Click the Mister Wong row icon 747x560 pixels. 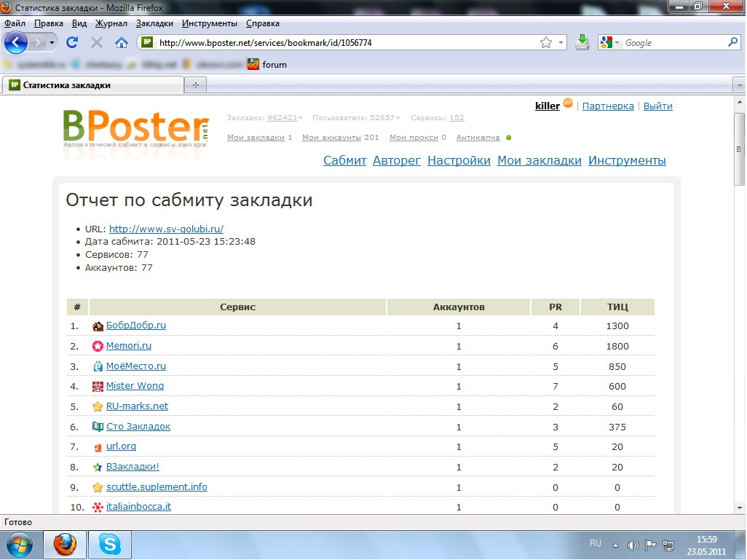pos(98,387)
